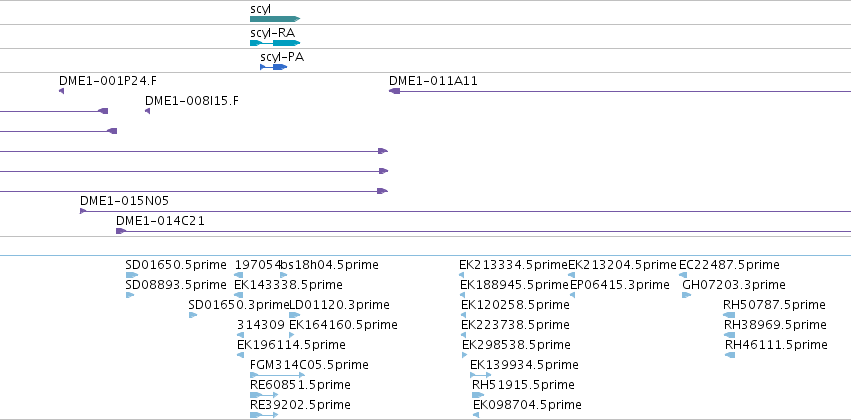This screenshot has width=851, height=420.
Task: Select the GH07203.3prime arrow glyph
Action: (x=687, y=295)
